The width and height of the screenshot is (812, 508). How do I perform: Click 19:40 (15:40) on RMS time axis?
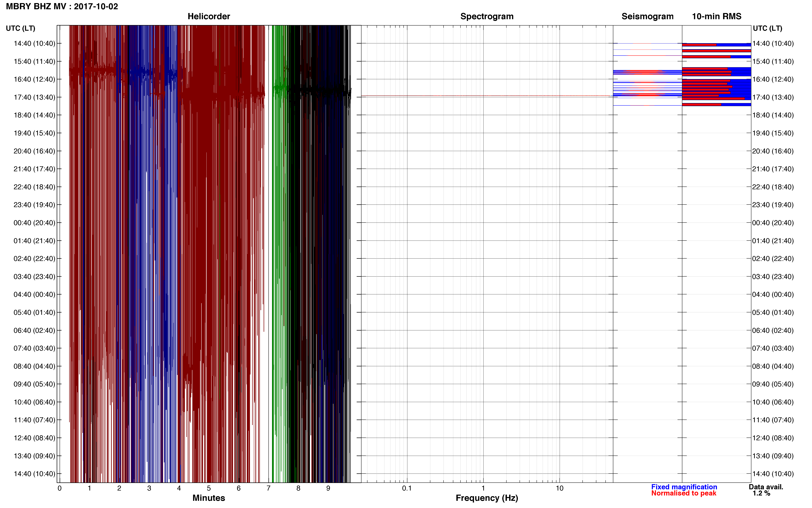(x=773, y=133)
